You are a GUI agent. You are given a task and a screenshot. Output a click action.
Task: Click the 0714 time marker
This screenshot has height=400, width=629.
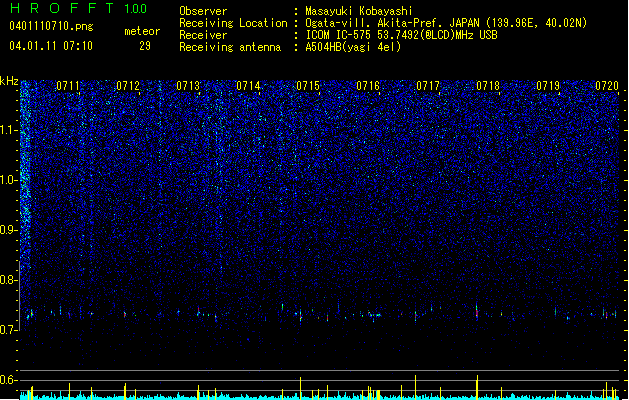click(248, 86)
